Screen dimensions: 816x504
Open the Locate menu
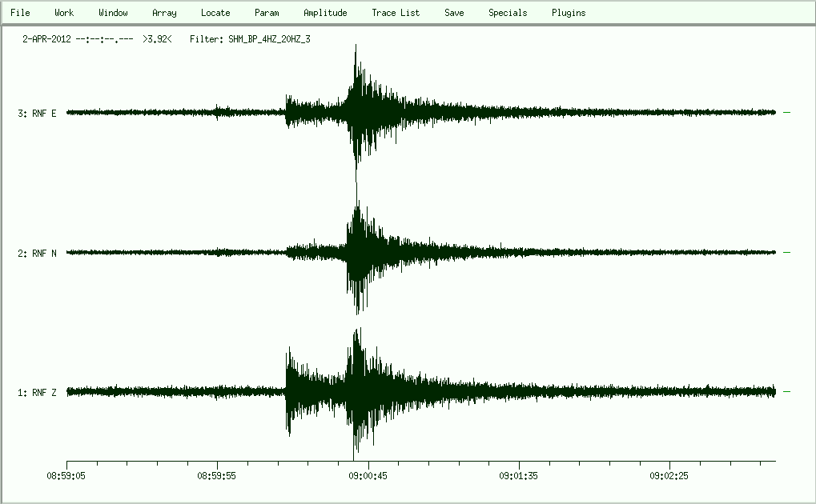(x=215, y=13)
